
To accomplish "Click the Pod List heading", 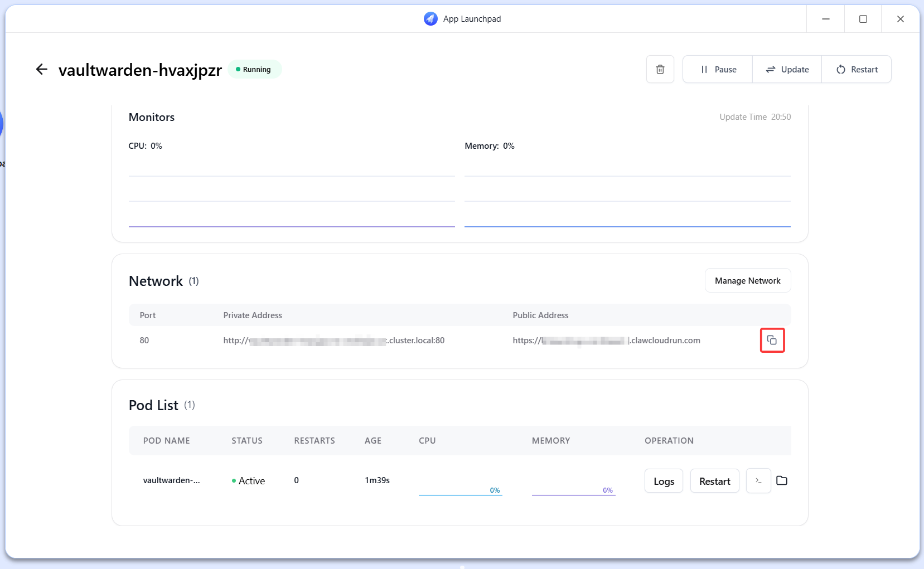I will (x=153, y=405).
